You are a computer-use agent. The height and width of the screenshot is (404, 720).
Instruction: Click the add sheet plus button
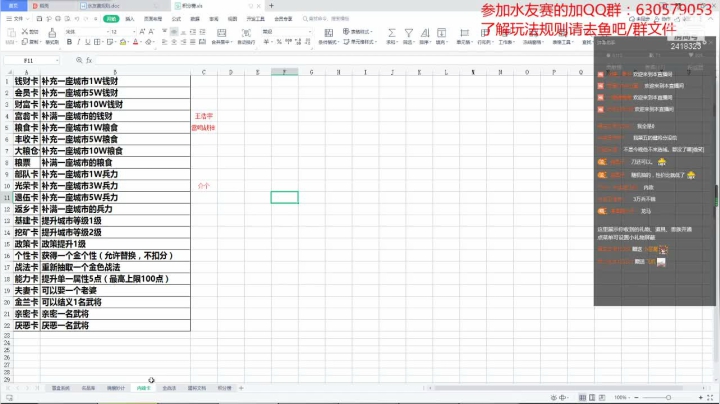[x=241, y=388]
